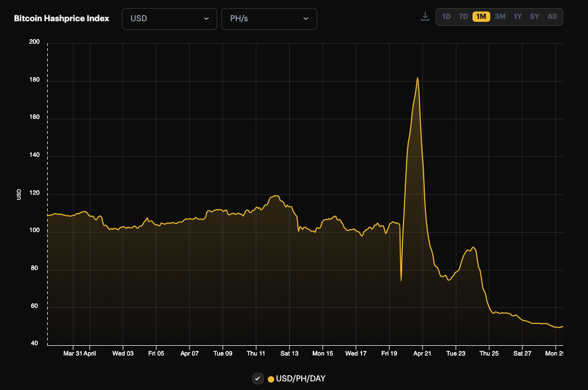Click the Bitcoin Hashprice Index title

[62, 18]
